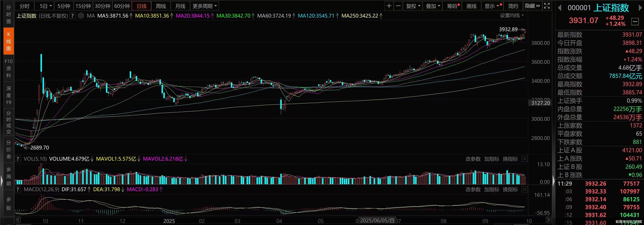
Task: Hide the side panel with 隐藏
Action: (532, 6)
